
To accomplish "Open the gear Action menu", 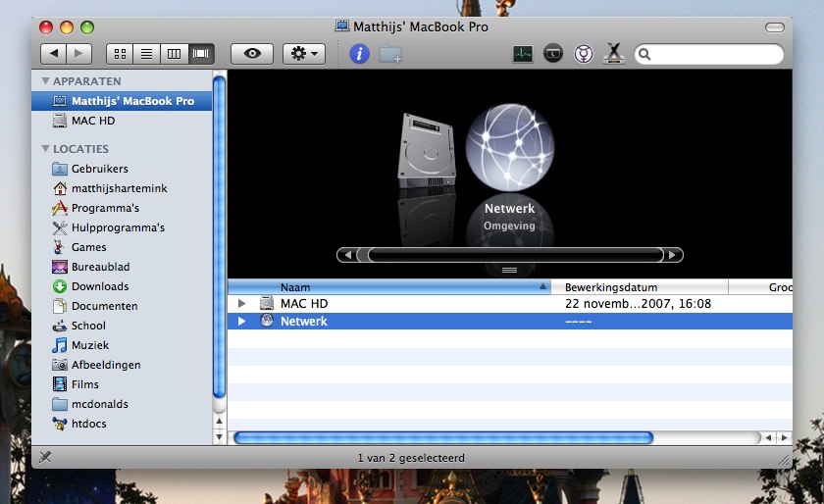I will click(x=304, y=54).
